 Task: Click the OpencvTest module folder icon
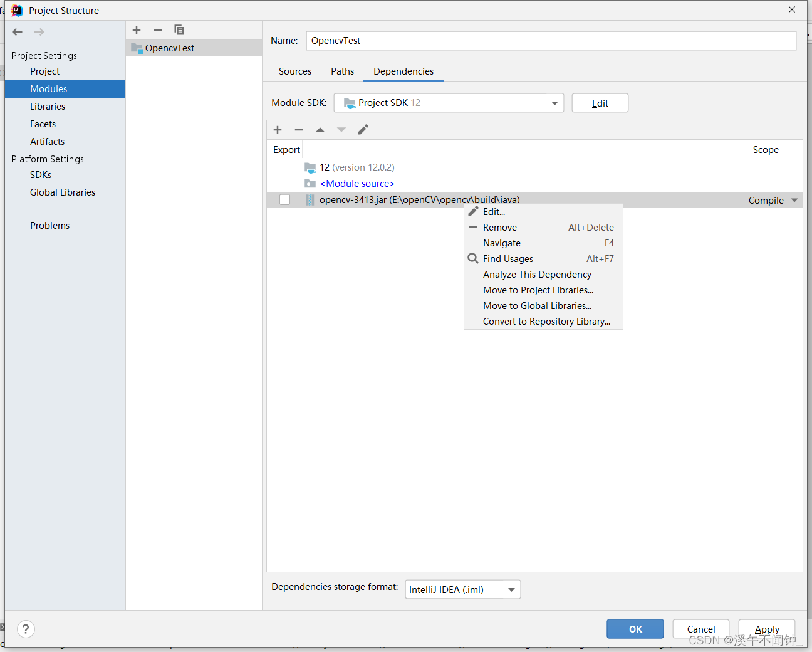click(137, 48)
